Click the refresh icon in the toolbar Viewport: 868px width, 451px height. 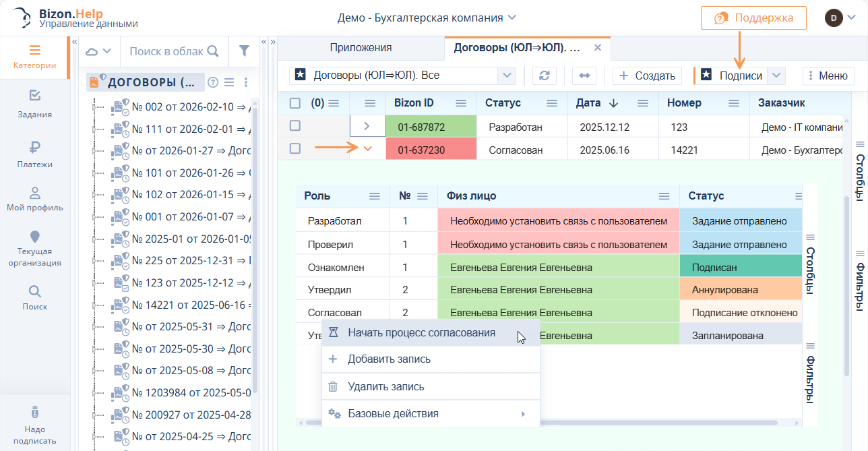coord(544,76)
